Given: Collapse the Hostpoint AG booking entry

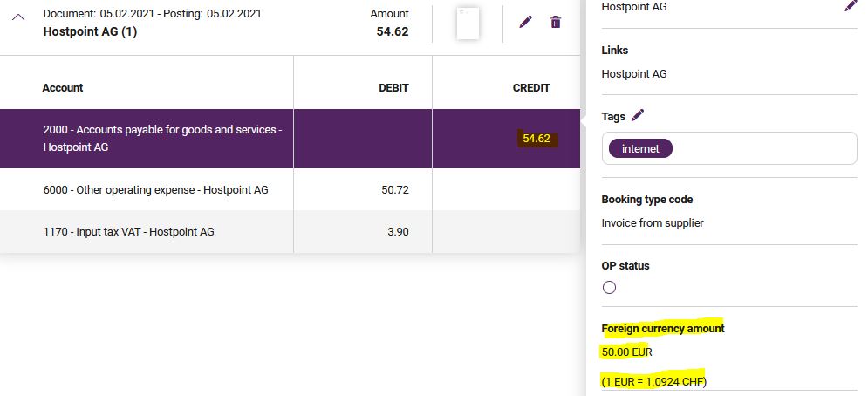Looking at the screenshot, I should tap(18, 17).
